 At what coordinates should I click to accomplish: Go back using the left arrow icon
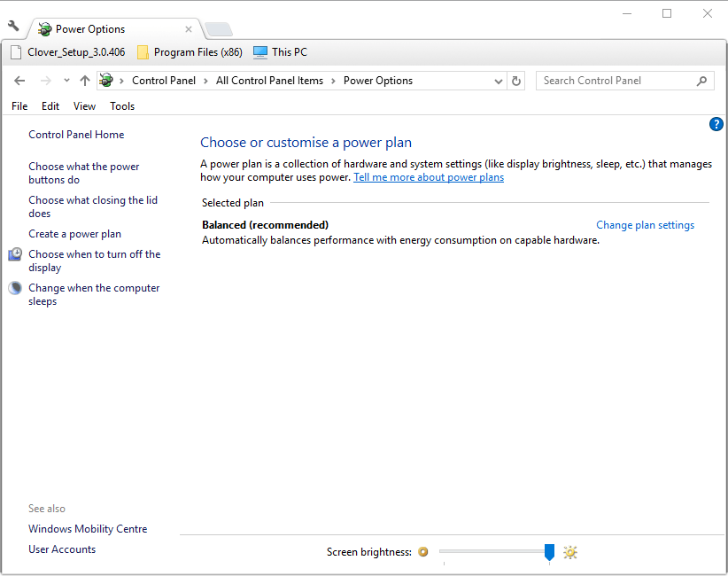[x=19, y=81]
